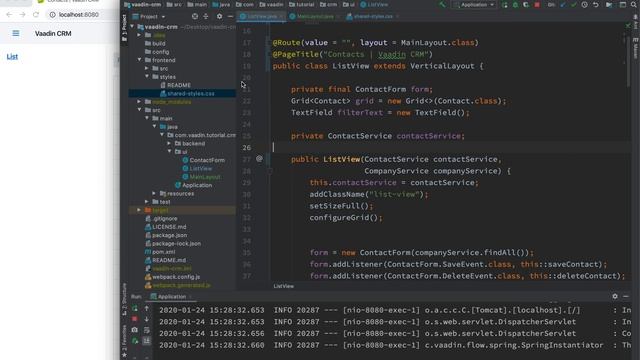
Task: Click the locate/scroll-from-source target icon
Action: 195,16
